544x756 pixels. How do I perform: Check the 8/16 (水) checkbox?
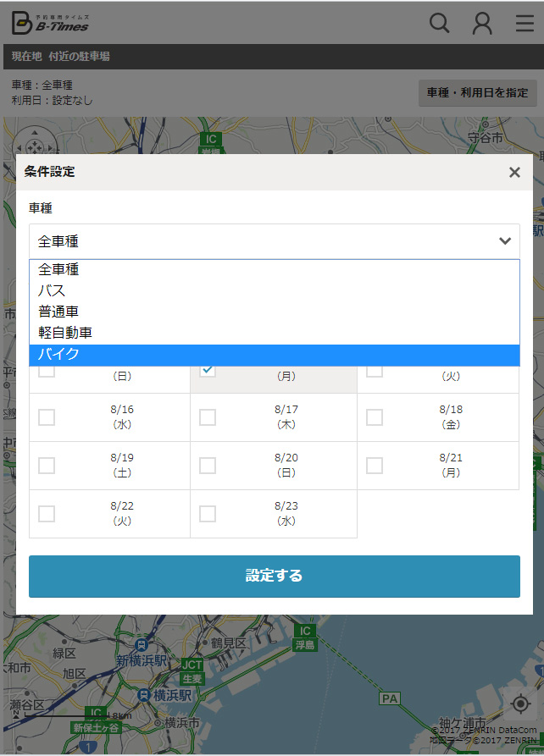pyautogui.click(x=47, y=417)
